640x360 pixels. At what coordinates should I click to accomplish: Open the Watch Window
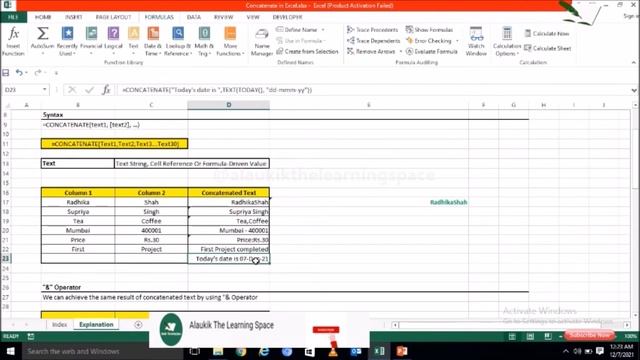476,41
